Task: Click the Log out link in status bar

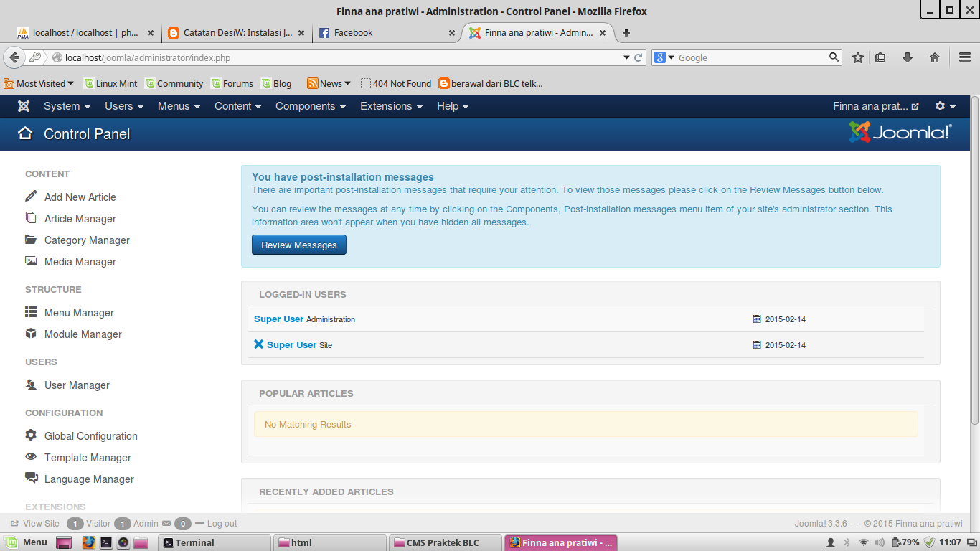Action: 222,524
